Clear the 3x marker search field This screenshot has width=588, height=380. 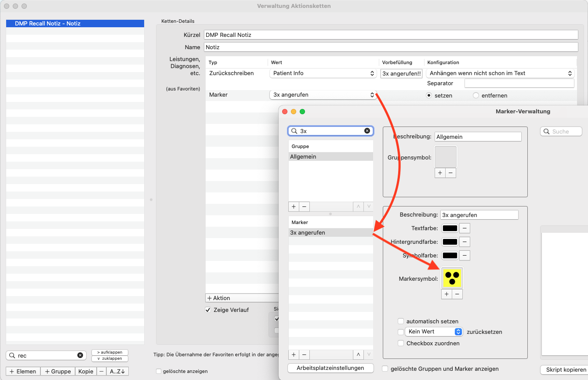[367, 131]
